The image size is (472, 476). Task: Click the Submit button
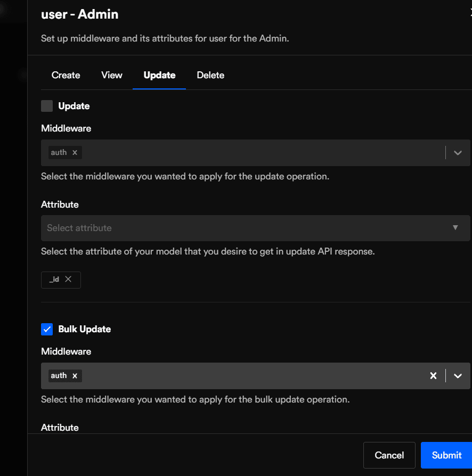coord(446,455)
